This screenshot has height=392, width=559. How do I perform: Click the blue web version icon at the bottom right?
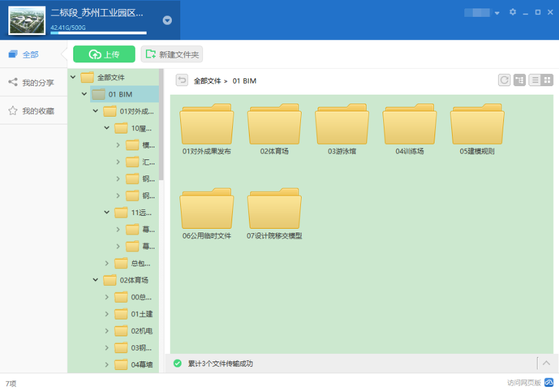549,382
